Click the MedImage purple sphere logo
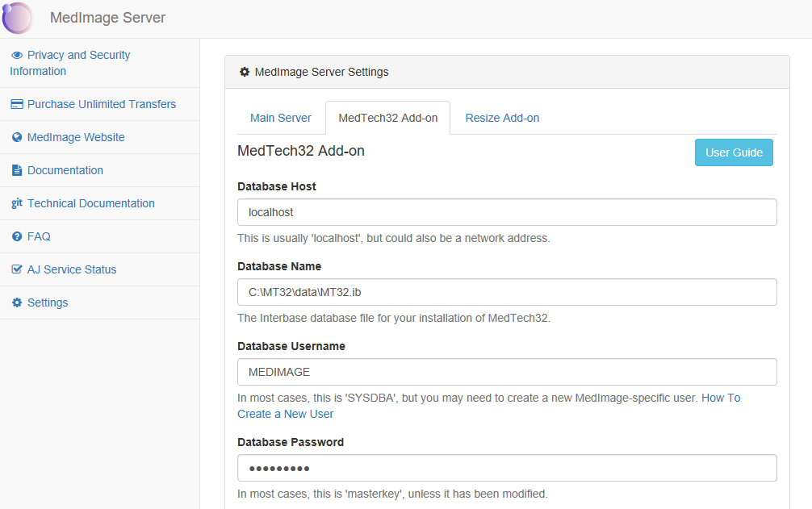This screenshot has height=509, width=812. (17, 18)
